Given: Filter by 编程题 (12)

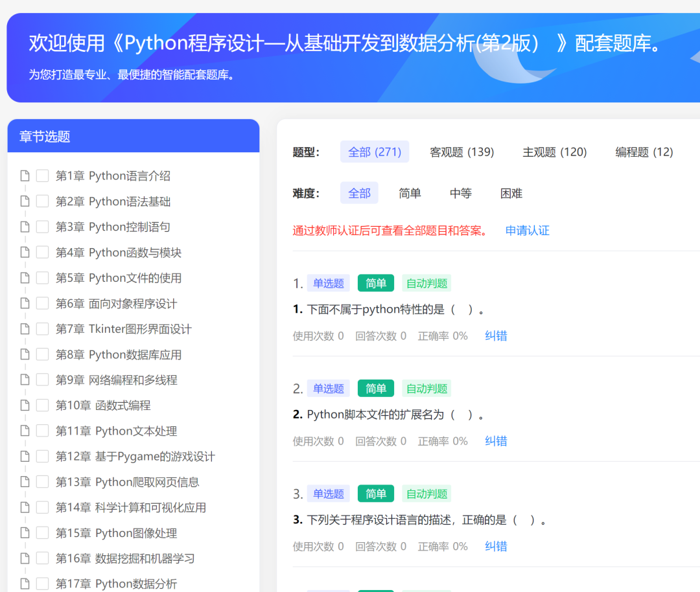Looking at the screenshot, I should tap(644, 152).
